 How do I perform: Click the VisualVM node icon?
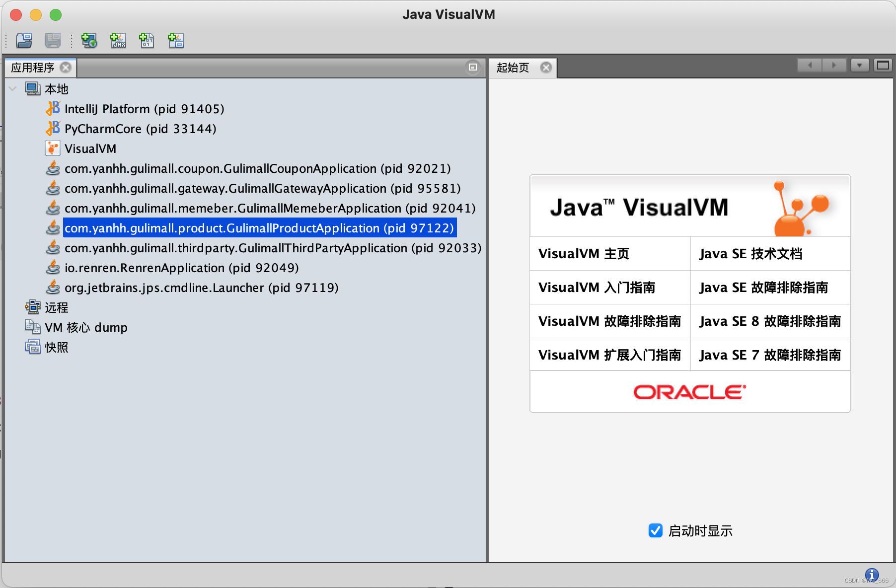tap(53, 148)
